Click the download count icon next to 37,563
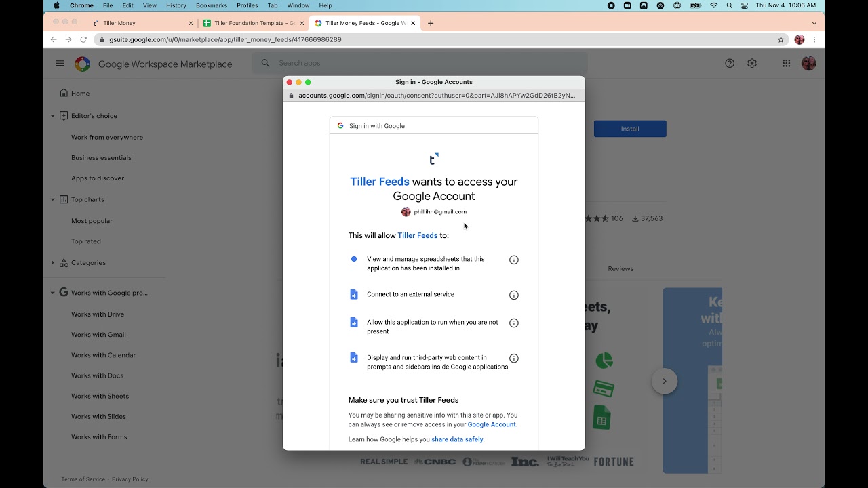This screenshot has height=488, width=868. click(x=635, y=218)
